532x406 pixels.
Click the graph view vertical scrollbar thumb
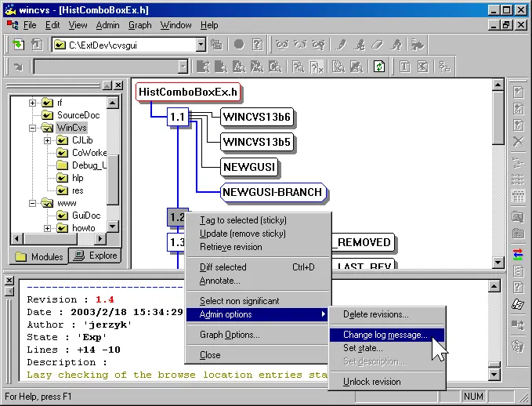click(498, 117)
